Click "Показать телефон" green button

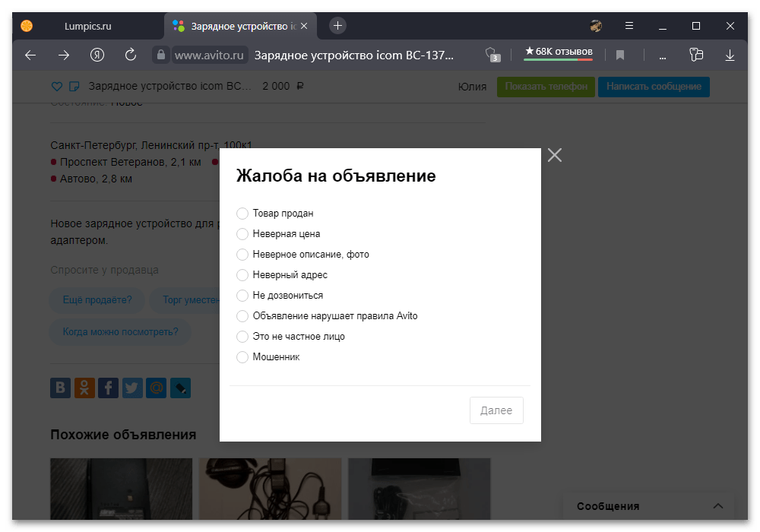(x=546, y=87)
